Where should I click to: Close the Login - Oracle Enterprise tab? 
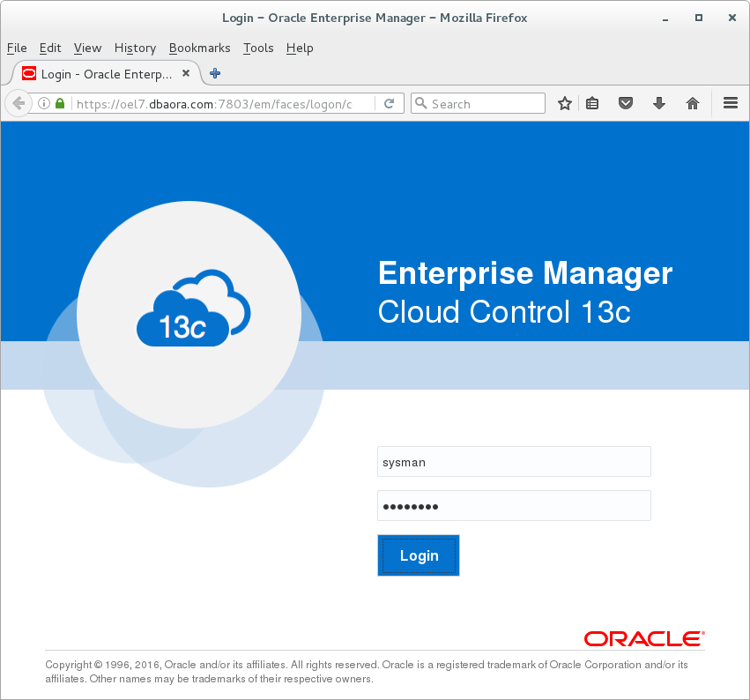pos(186,73)
